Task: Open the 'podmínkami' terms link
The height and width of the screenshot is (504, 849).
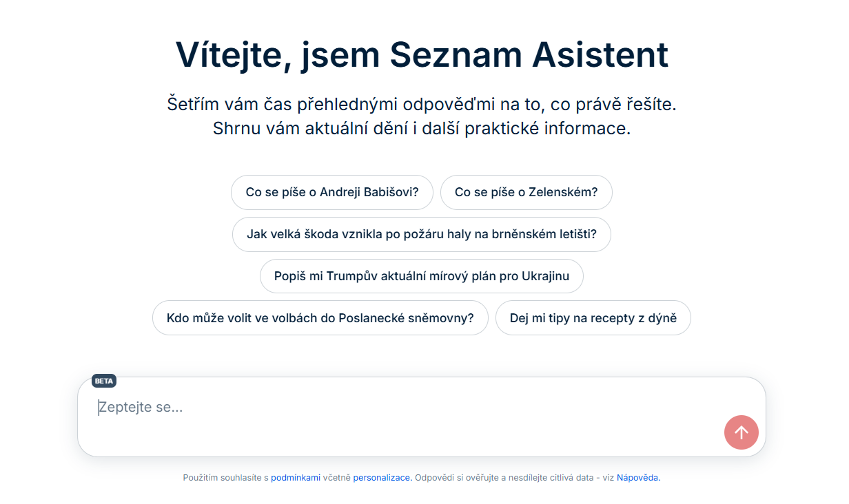Action: point(295,476)
